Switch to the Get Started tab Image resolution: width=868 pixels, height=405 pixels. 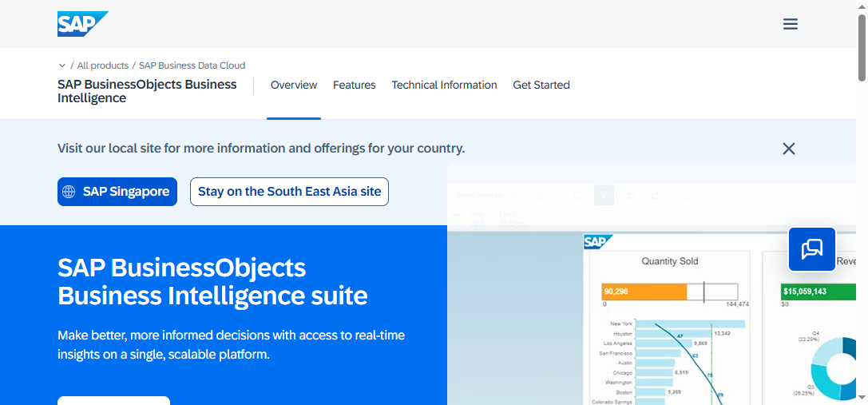pos(541,85)
